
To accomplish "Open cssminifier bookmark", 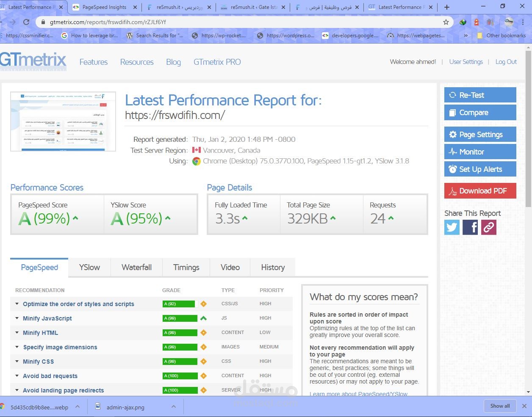I will (27, 36).
